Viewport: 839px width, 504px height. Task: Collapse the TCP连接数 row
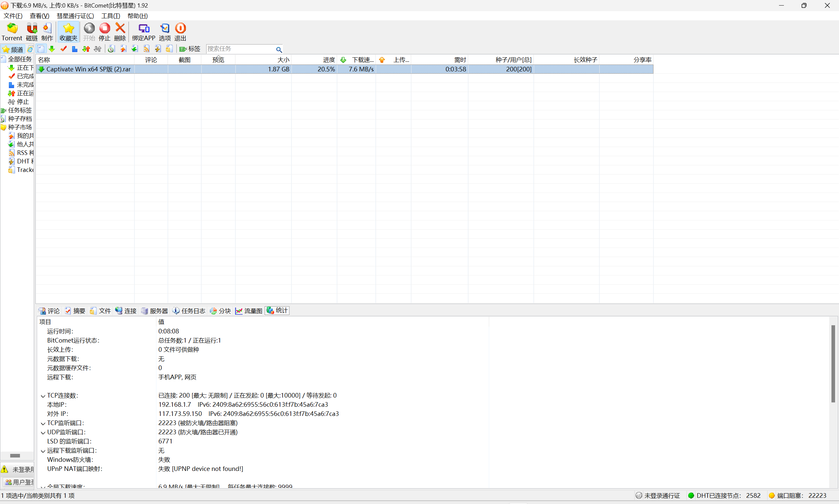[43, 396]
